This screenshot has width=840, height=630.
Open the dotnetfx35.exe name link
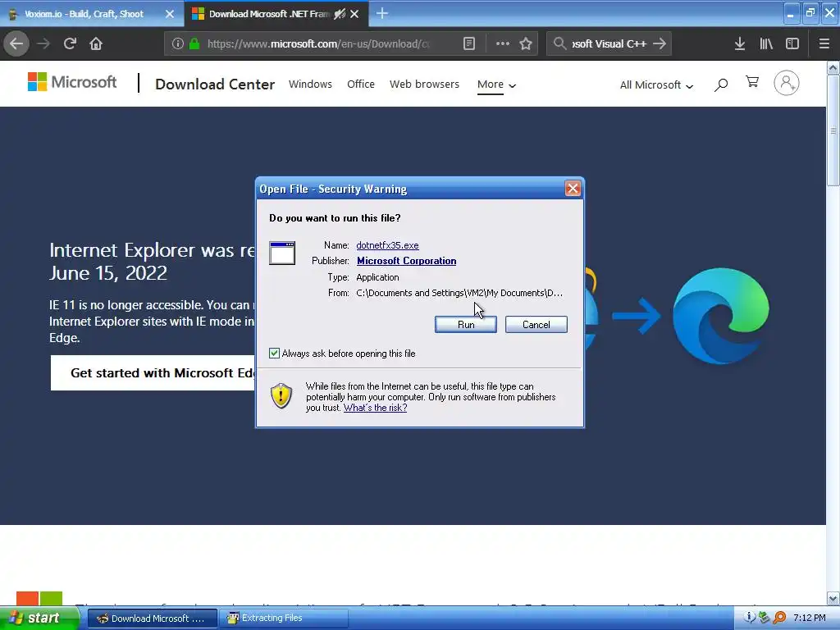[387, 244]
